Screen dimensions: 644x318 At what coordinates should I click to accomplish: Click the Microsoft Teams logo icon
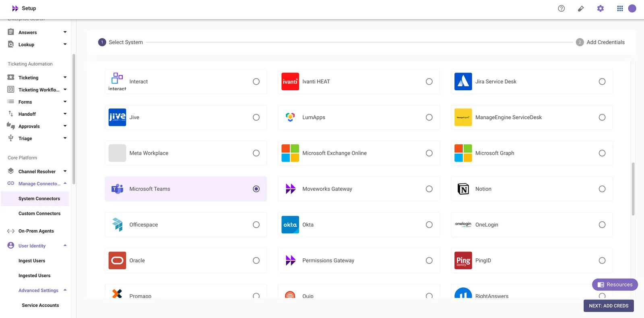(117, 189)
